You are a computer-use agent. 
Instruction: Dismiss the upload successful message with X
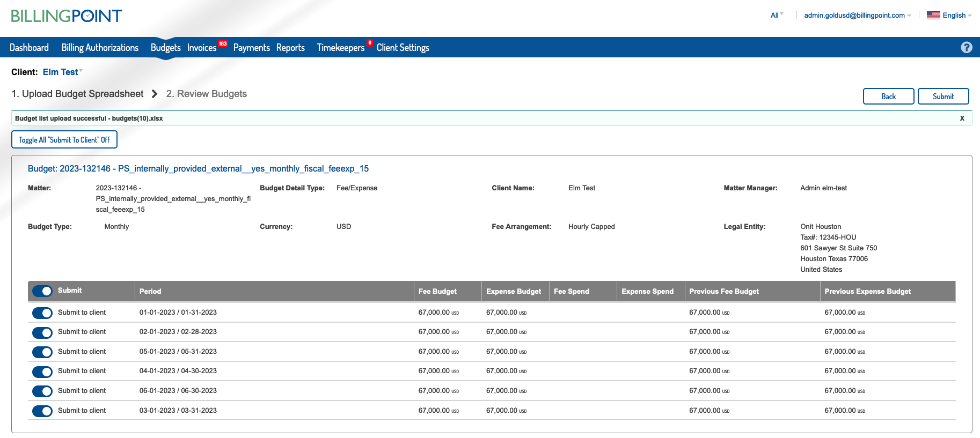pos(962,118)
